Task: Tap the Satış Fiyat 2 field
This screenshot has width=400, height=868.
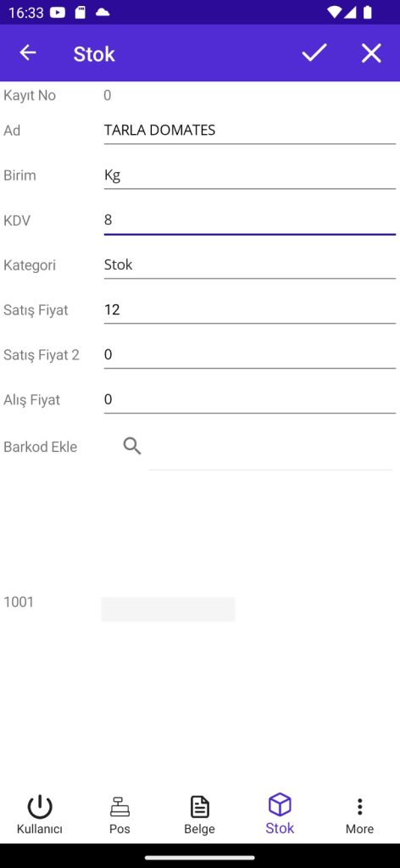Action: coord(249,355)
